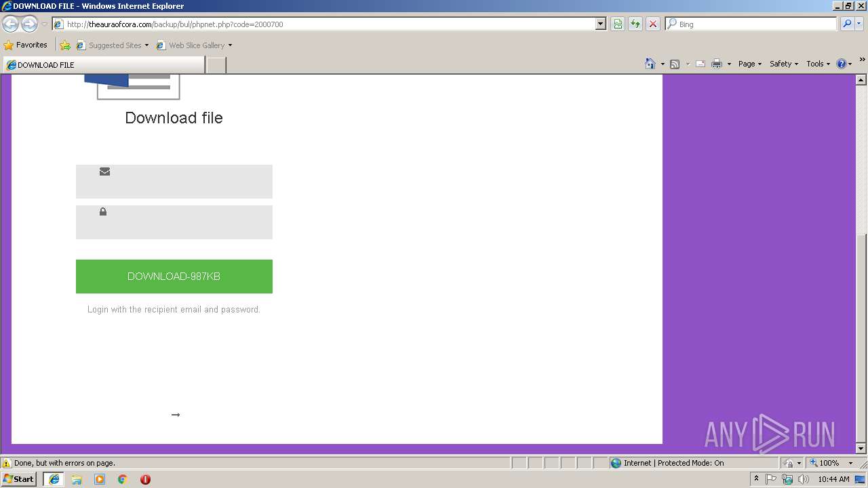Open the Tools menu
This screenshot has width=868, height=488.
click(818, 64)
